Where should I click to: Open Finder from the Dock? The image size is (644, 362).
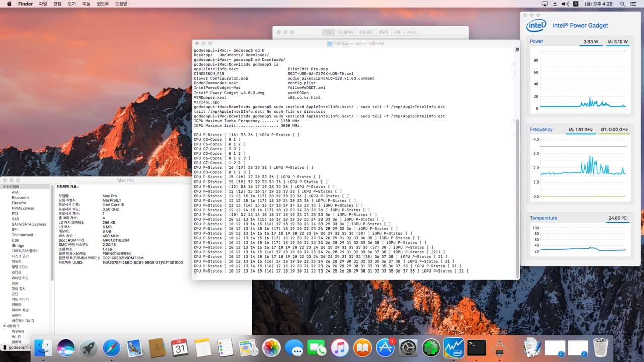pos(43,348)
